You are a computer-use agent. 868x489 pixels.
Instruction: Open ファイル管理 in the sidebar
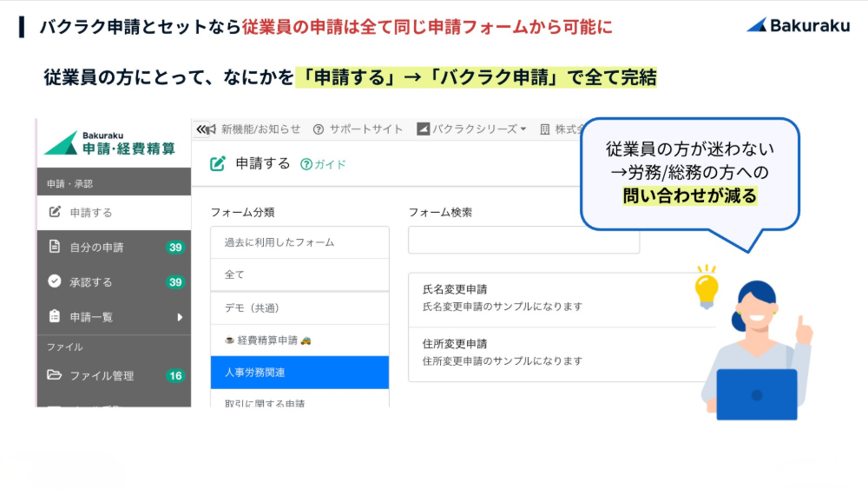click(x=114, y=375)
